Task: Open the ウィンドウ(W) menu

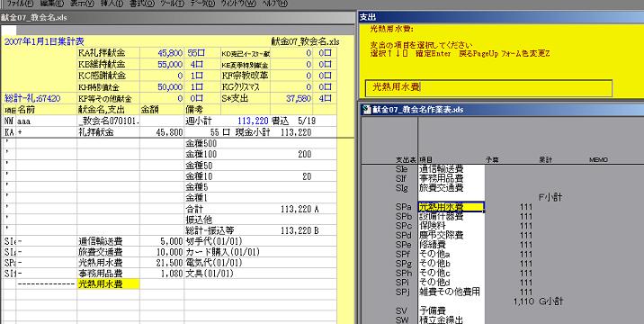Action: tap(238, 4)
